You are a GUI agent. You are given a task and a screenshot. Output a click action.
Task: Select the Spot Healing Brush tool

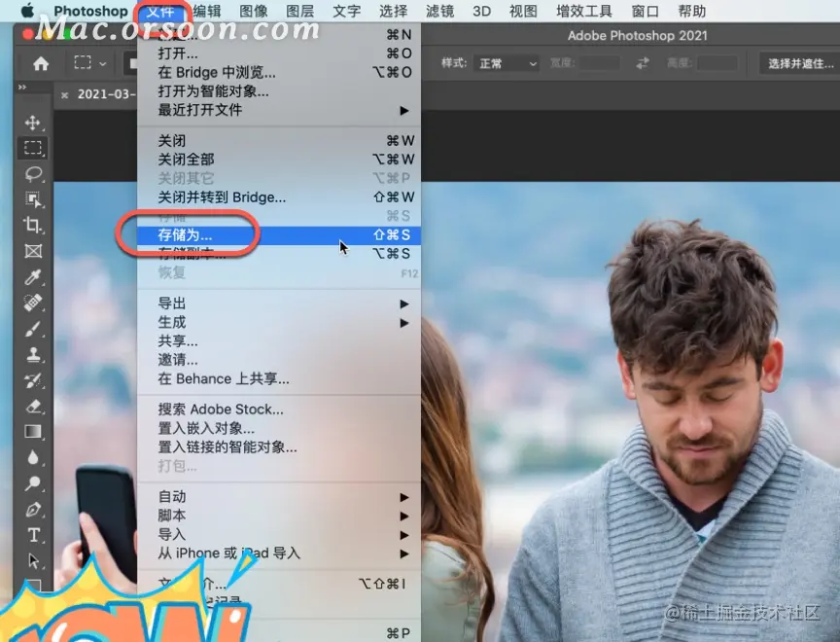(x=33, y=303)
